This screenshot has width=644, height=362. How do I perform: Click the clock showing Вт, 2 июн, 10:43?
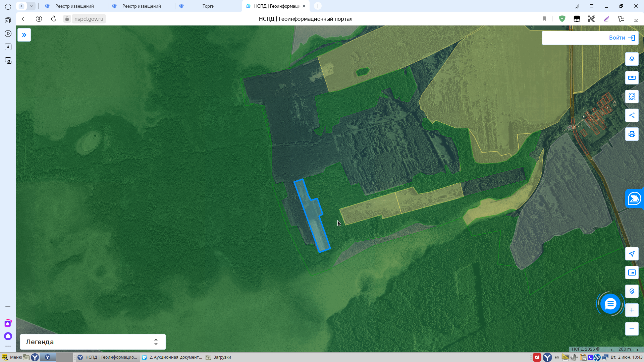[x=626, y=357]
